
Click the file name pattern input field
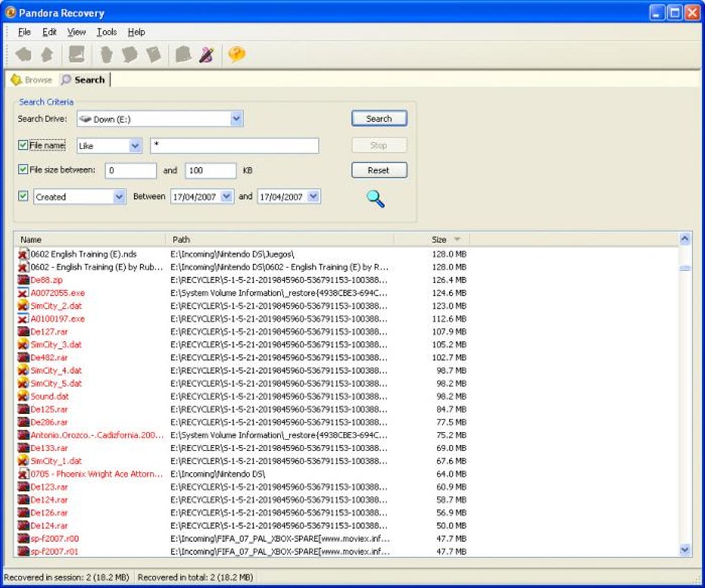click(x=235, y=146)
